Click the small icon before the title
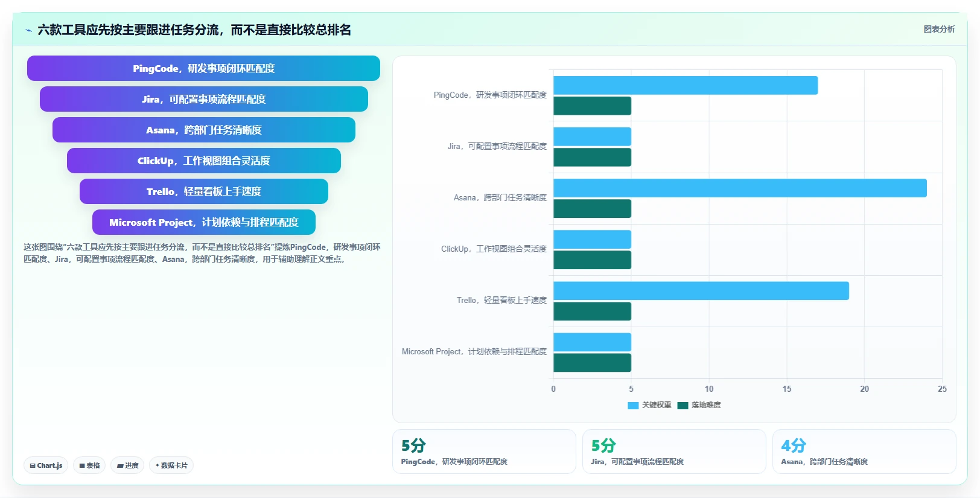 (28, 30)
